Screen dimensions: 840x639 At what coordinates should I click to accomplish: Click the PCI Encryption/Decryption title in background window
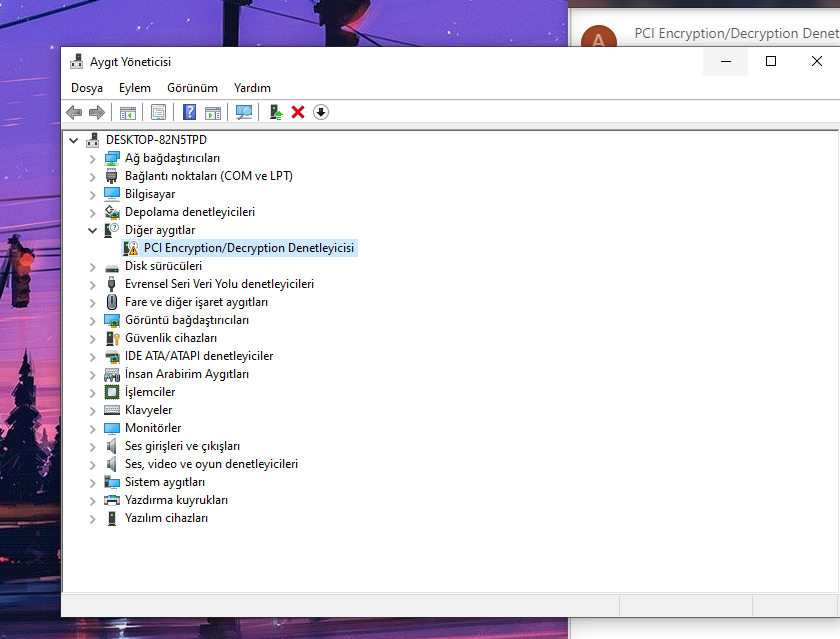737,33
